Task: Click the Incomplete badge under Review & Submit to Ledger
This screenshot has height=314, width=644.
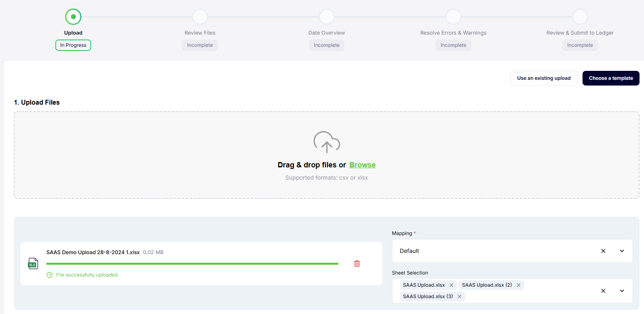Action: tap(580, 45)
